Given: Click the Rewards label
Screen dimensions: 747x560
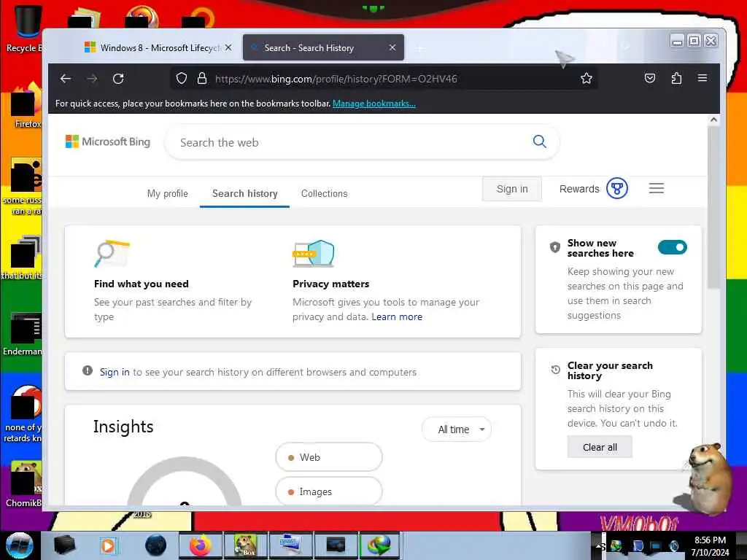Looking at the screenshot, I should (x=579, y=189).
